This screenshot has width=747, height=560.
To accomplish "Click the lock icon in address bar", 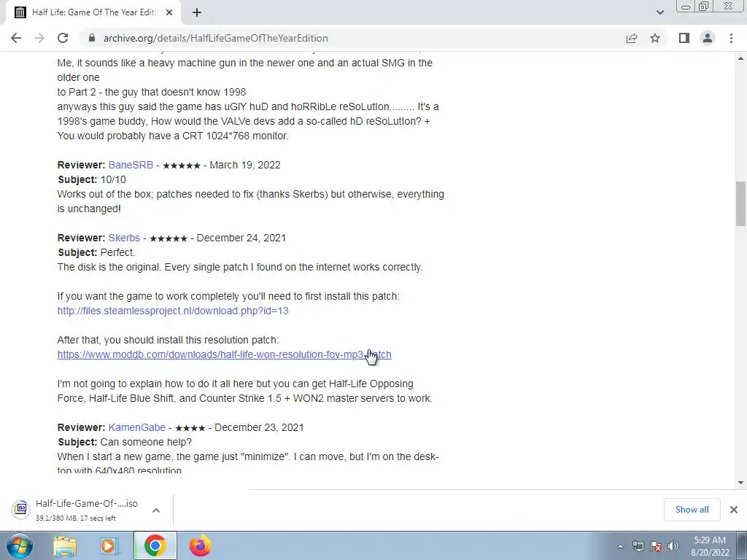I will [92, 38].
